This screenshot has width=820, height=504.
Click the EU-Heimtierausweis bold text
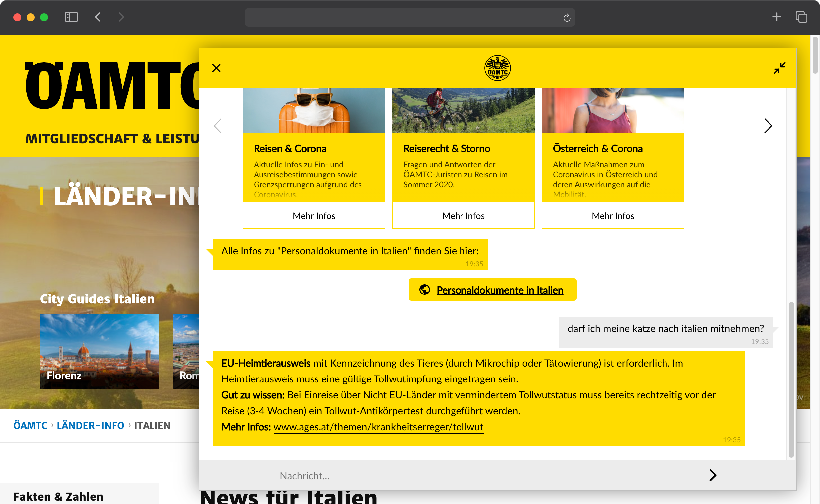pyautogui.click(x=265, y=363)
